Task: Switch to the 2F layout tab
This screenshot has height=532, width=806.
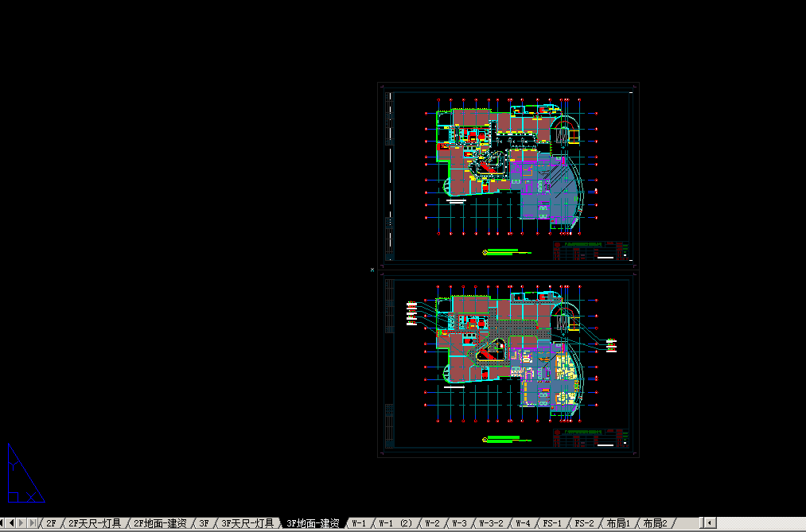Action: [51, 523]
